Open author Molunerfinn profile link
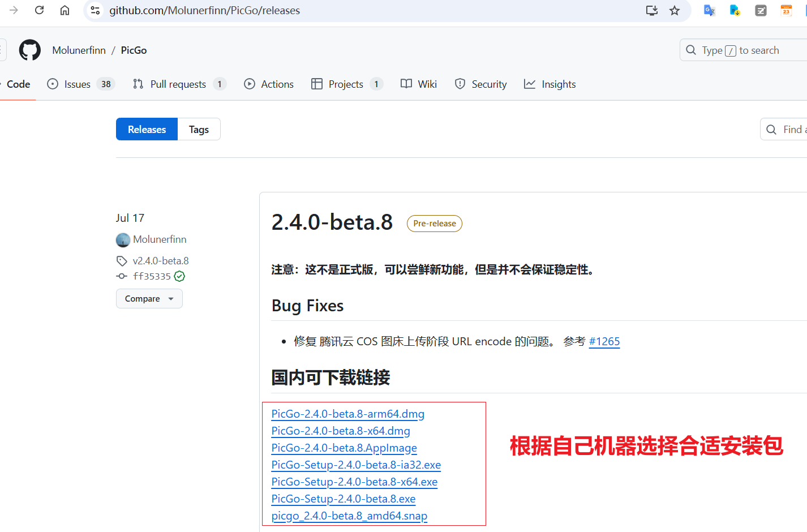This screenshot has height=532, width=807. click(x=160, y=239)
